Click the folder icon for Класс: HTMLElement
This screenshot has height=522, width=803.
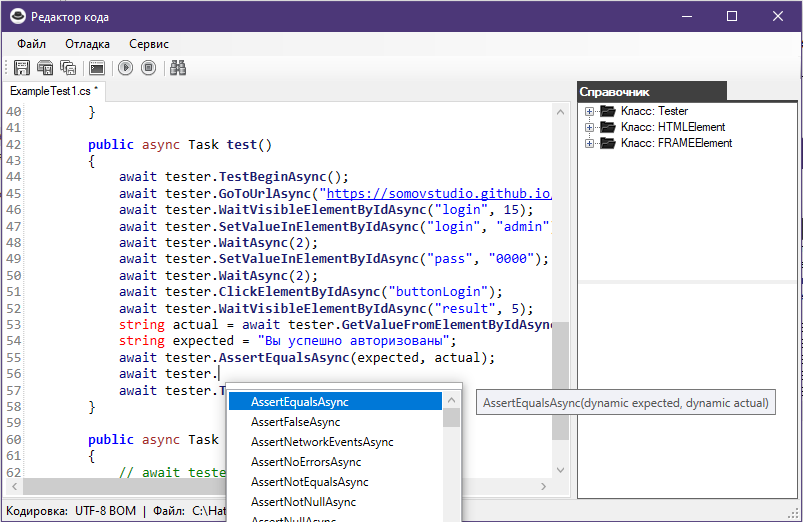607,127
